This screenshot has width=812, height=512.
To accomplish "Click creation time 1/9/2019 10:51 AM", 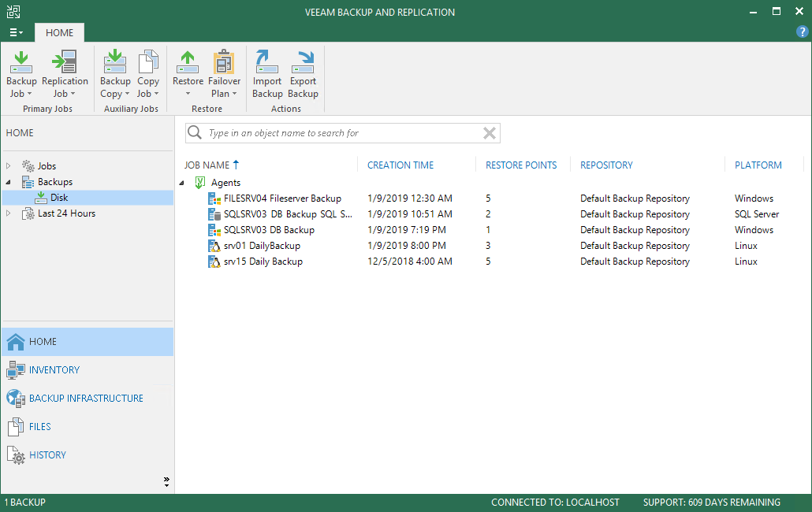I will click(410, 214).
